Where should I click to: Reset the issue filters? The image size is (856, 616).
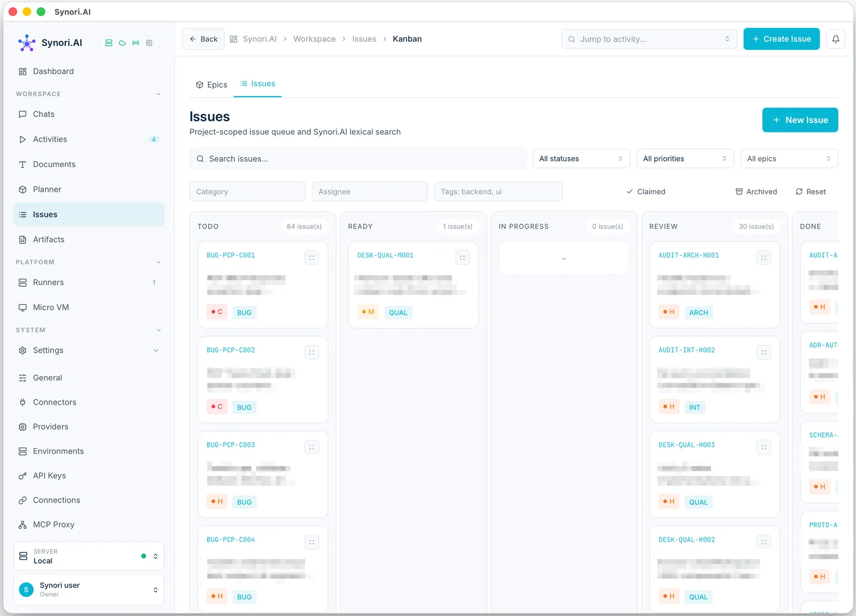(x=811, y=192)
